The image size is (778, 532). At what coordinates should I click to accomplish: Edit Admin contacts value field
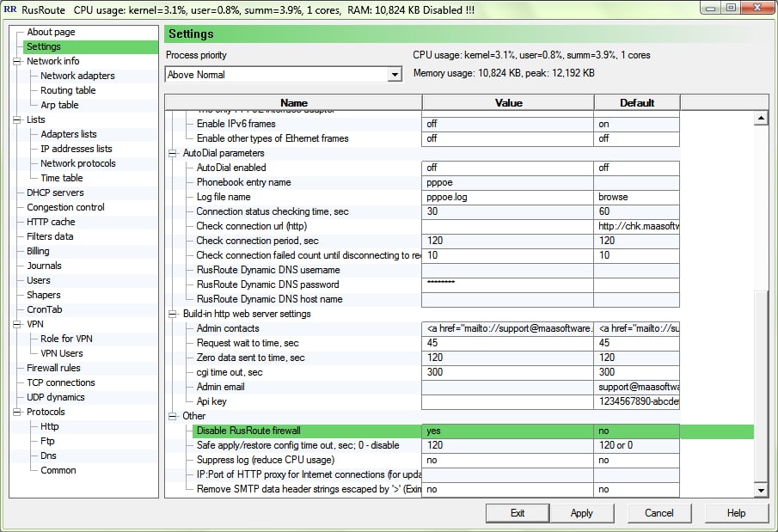(x=507, y=328)
